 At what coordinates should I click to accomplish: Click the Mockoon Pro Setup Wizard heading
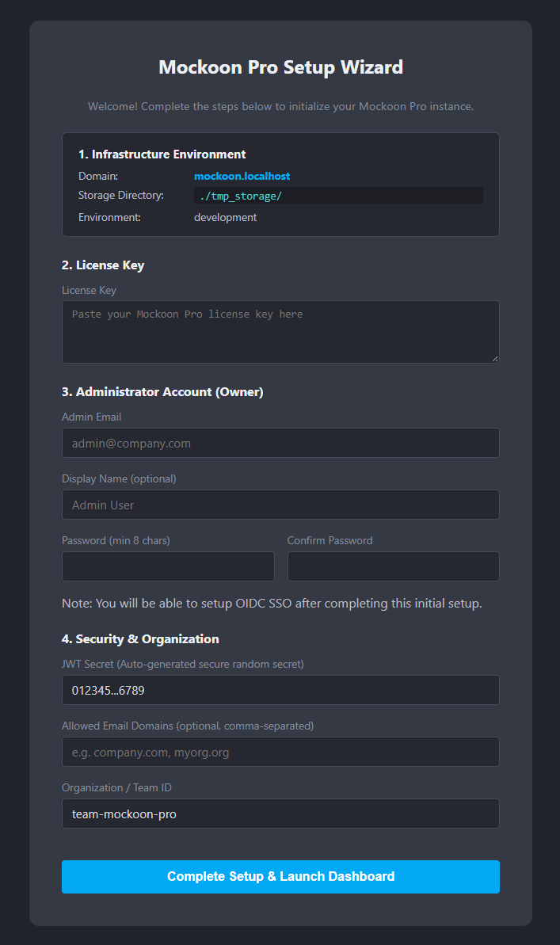click(x=280, y=67)
